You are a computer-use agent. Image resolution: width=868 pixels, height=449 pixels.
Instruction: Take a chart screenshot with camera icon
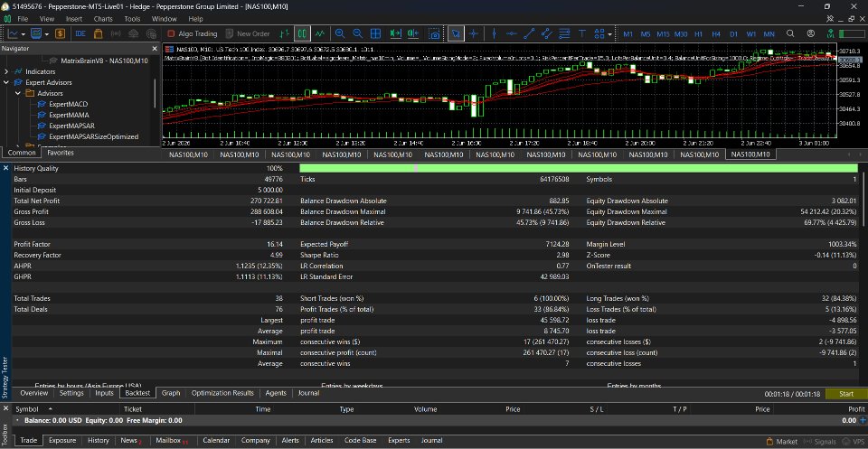435,33
